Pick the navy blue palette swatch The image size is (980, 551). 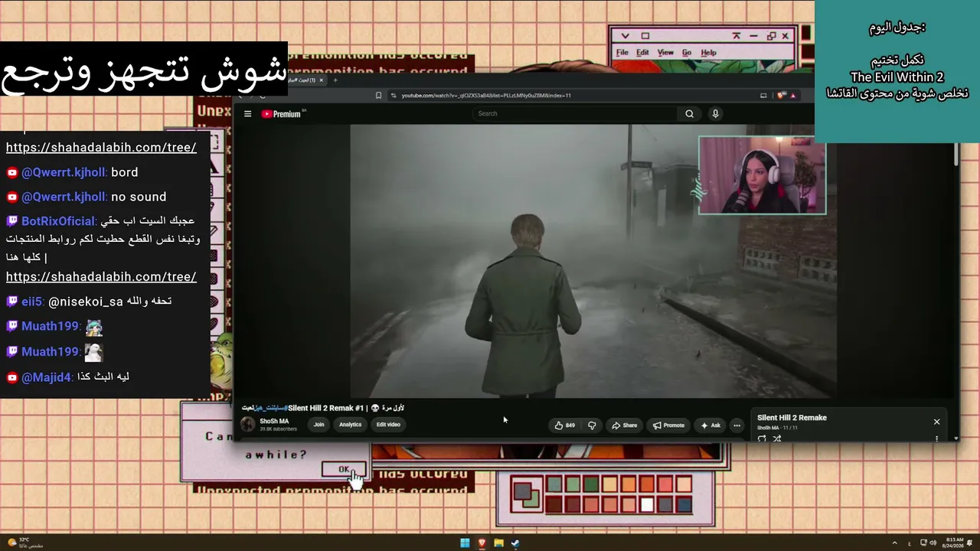pyautogui.click(x=684, y=505)
